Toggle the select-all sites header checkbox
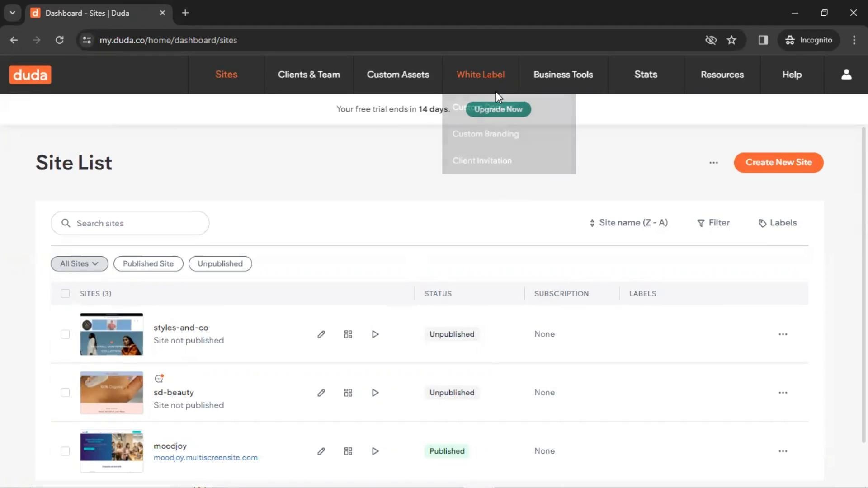Viewport: 868px width, 488px height. point(65,294)
